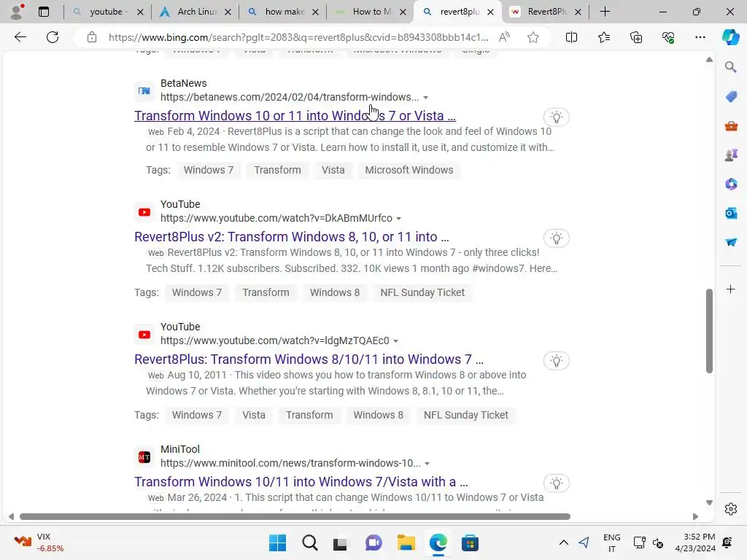This screenshot has width=747, height=560.
Task: Expand dropdown arrow next to youtube.com/watch?v=DkABmMUrfco
Action: click(x=399, y=219)
